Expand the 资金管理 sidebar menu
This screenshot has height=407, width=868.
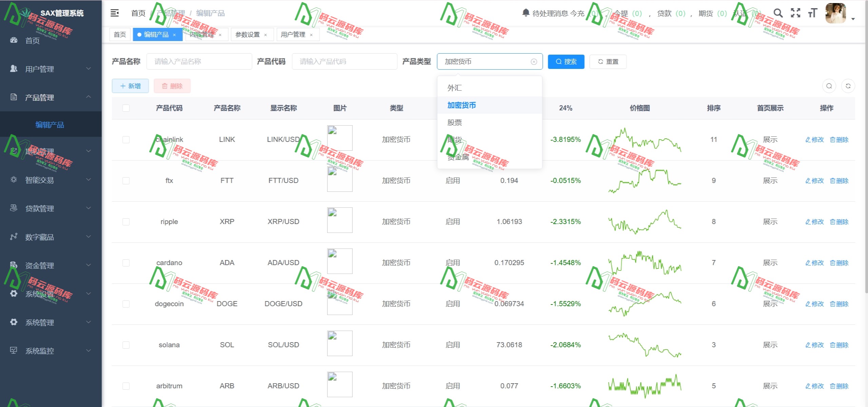point(51,265)
